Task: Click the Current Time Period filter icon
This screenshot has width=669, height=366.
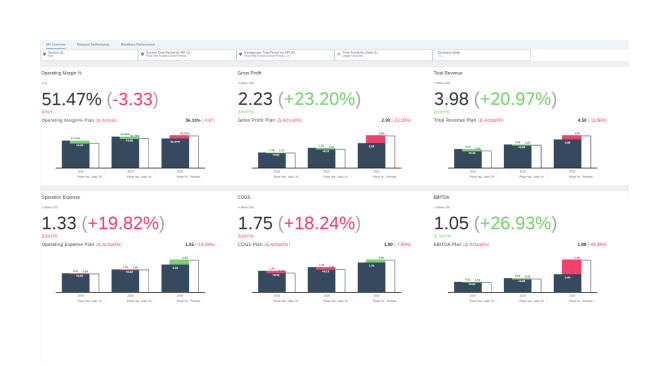Action: [x=143, y=54]
